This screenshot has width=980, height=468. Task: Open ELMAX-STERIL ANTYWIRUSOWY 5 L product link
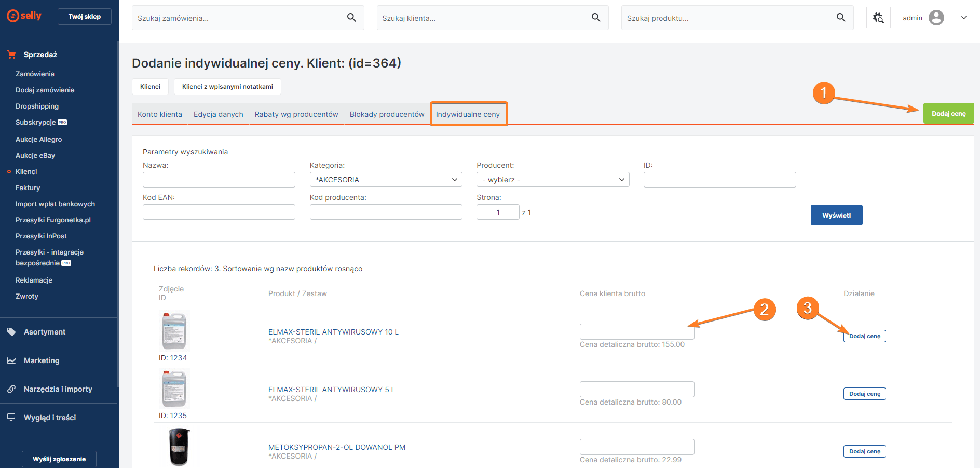click(332, 390)
